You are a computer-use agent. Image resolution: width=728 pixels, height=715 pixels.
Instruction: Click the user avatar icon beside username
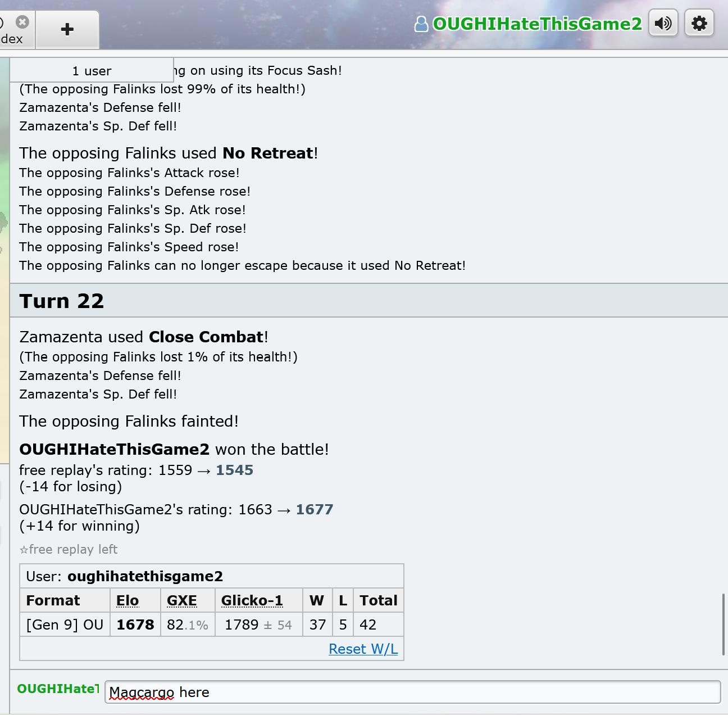[x=421, y=24]
